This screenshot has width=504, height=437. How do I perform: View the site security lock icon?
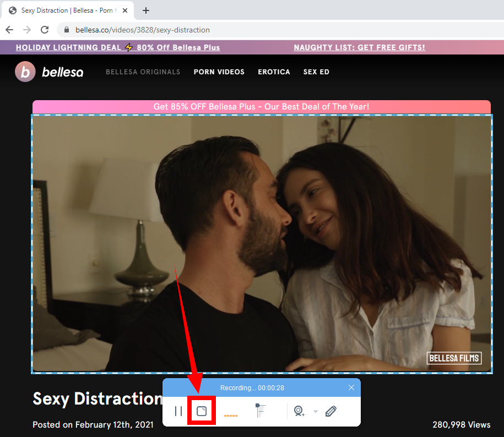coord(67,30)
